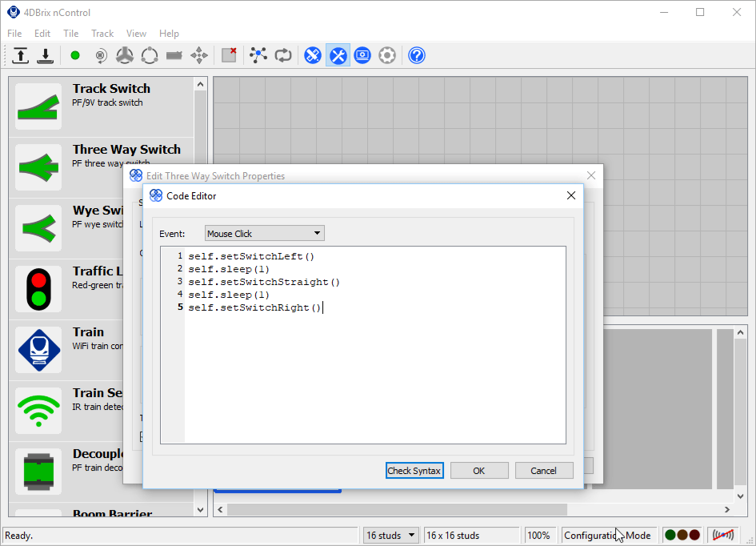Click the lower right panel scroll-down arrow
This screenshot has height=546, width=756.
click(x=741, y=496)
